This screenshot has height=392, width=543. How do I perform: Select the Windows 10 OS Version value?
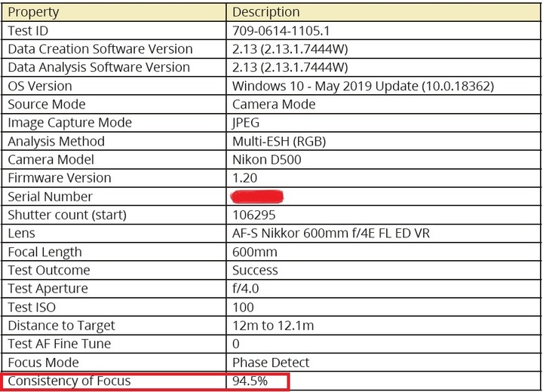pyautogui.click(x=363, y=86)
